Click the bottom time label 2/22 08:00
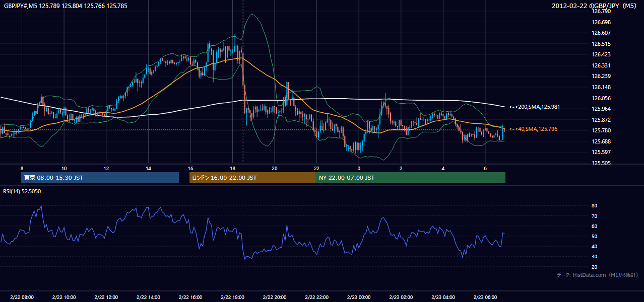 coord(21,297)
